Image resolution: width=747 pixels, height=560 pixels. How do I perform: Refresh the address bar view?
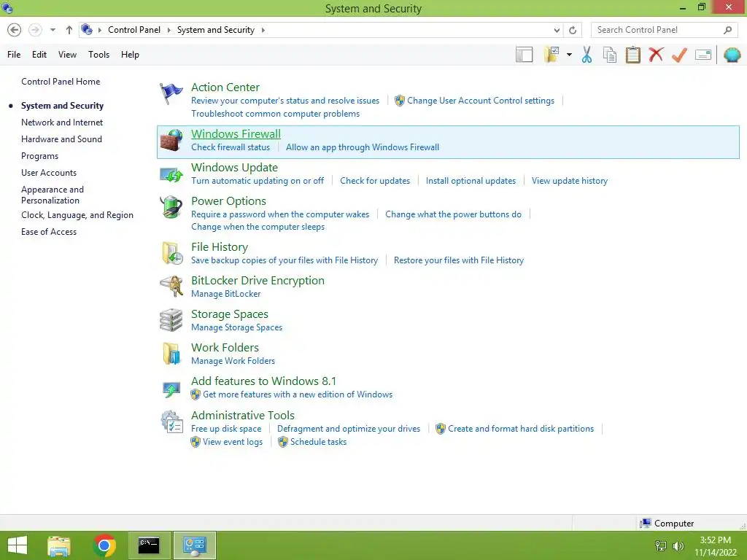tap(573, 30)
